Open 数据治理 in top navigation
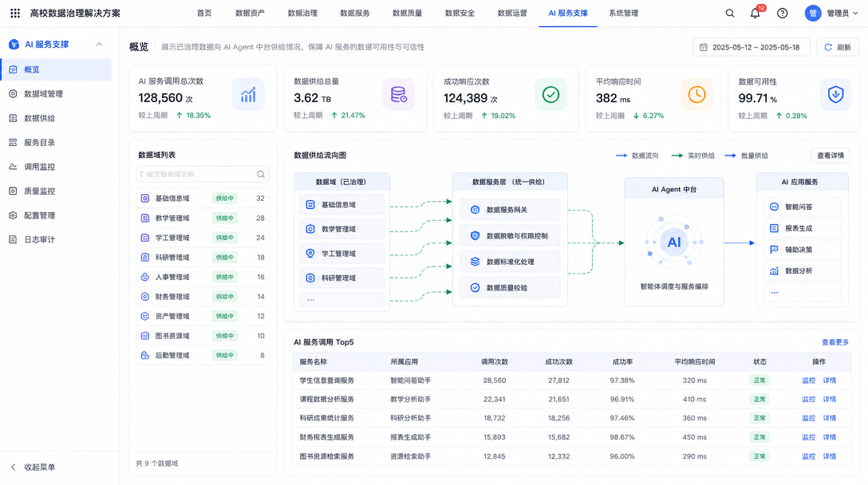The image size is (868, 485). [302, 14]
